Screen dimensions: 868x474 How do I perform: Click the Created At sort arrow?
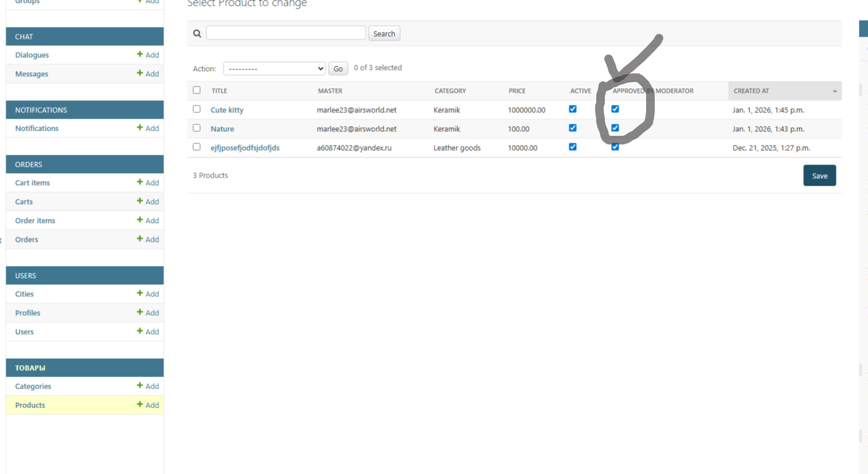835,92
